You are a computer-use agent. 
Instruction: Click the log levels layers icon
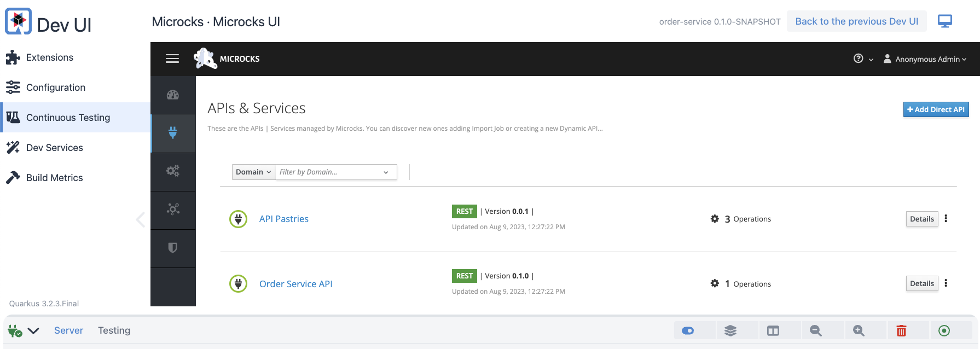point(730,330)
